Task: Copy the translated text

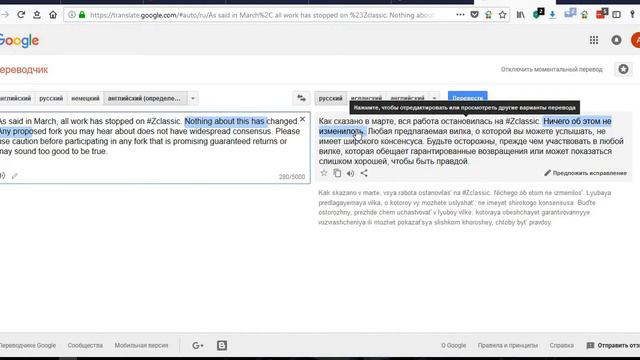Action: click(x=337, y=173)
